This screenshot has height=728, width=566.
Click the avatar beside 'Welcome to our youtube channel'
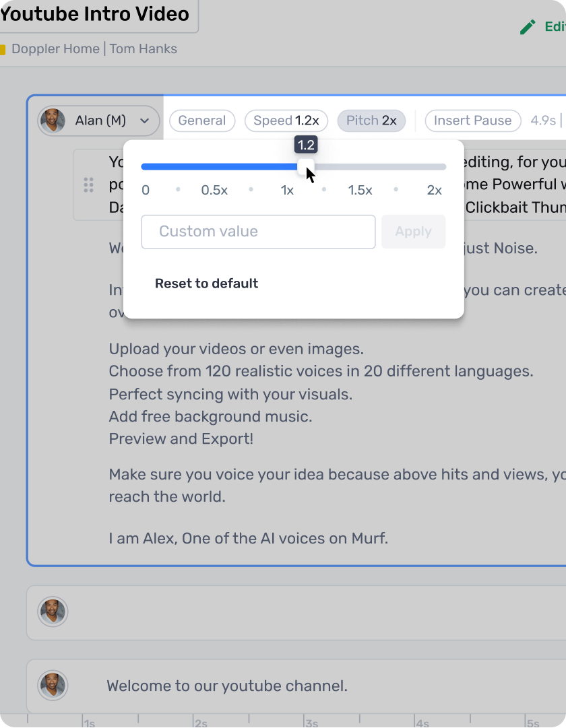[x=53, y=686]
